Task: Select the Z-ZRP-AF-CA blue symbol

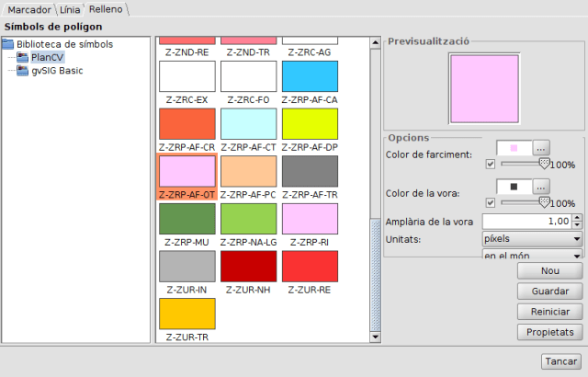Action: tap(310, 75)
